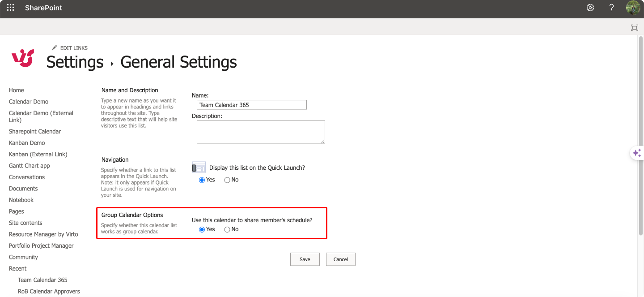Click the Quick Launch illustration icon

[x=199, y=167]
